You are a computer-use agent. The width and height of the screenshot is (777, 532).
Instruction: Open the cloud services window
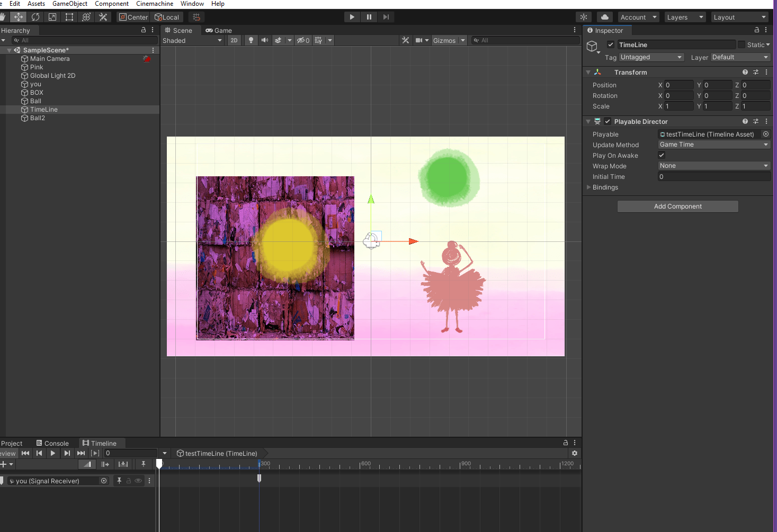pyautogui.click(x=605, y=17)
